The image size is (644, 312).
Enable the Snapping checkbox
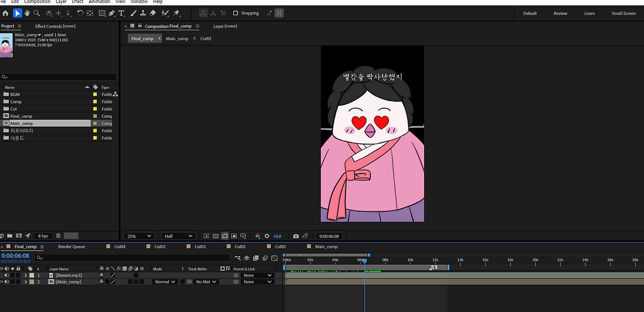tap(235, 13)
